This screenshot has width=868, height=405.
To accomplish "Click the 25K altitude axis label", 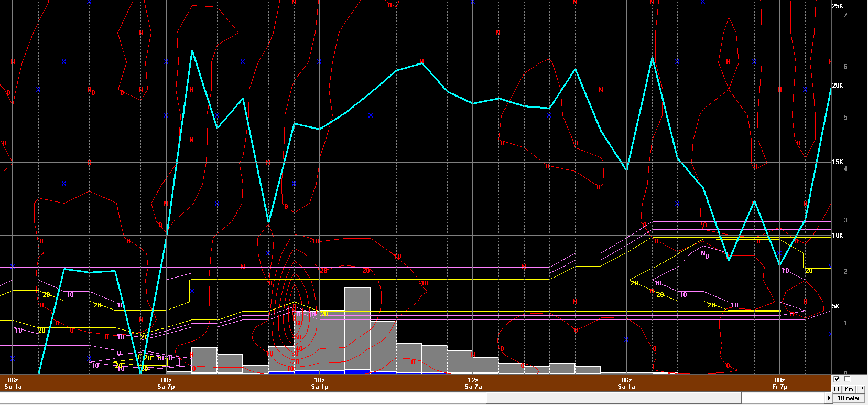I will [x=838, y=6].
